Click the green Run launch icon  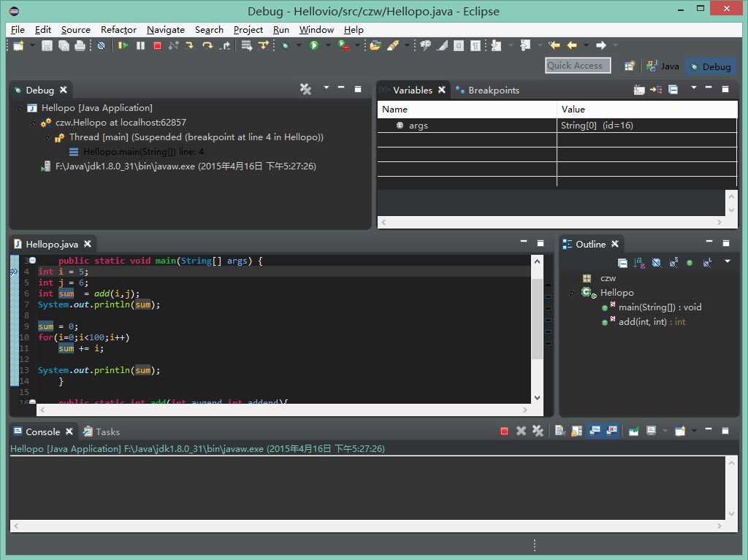point(314,45)
